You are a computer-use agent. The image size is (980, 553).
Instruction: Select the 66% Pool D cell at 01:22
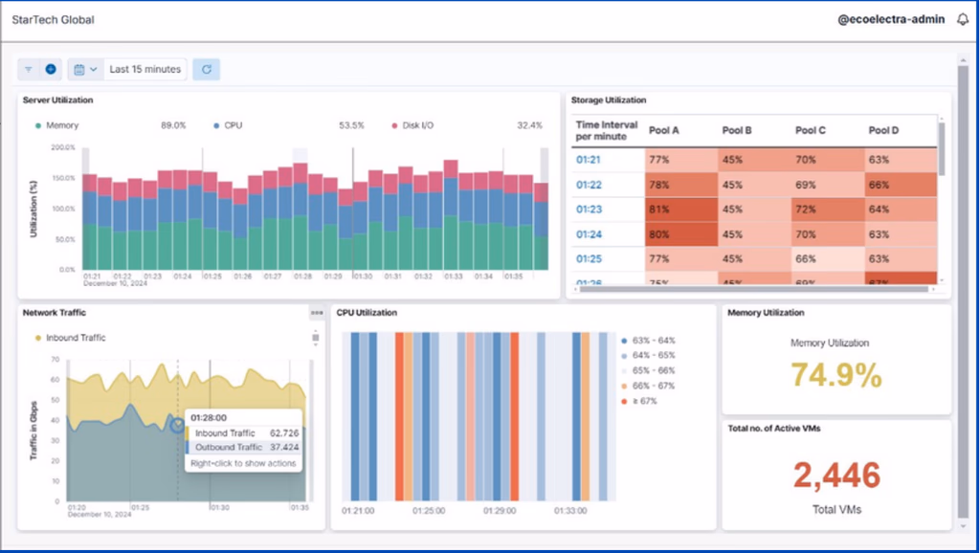tap(901, 185)
